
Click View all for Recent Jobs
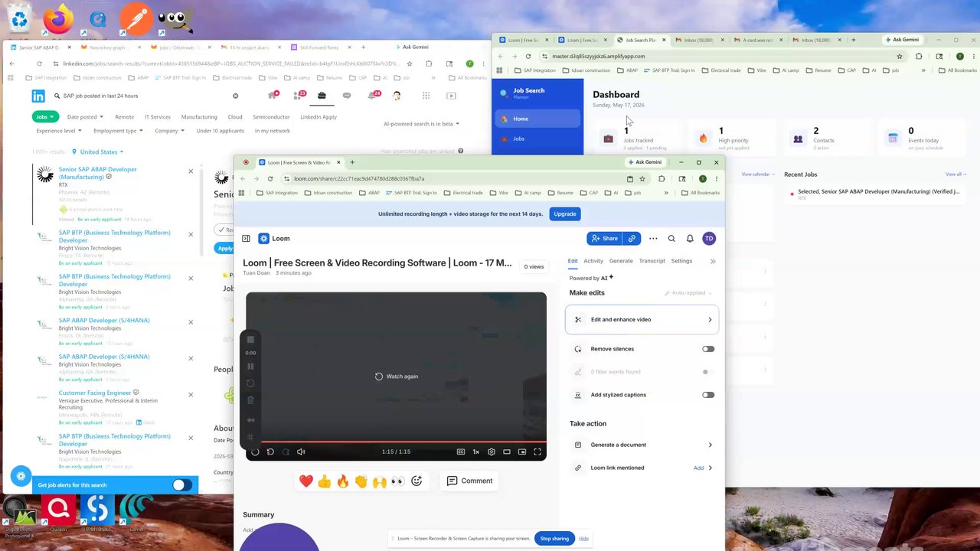954,174
